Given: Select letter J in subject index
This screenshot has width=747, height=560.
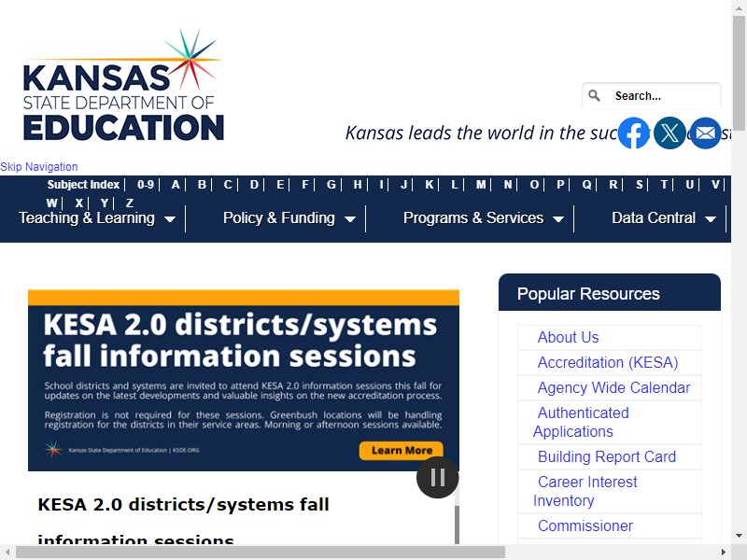Looking at the screenshot, I should (x=404, y=184).
